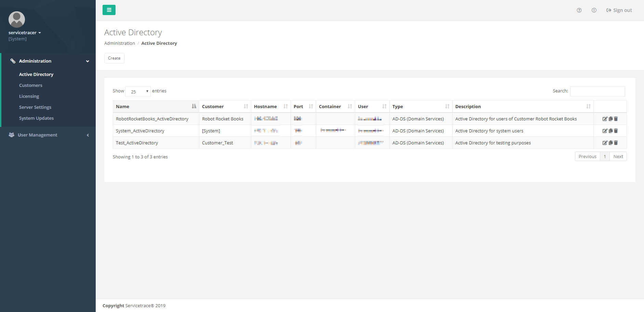Viewport: 644px width, 312px height.
Task: Go to the Previous page
Action: (587, 156)
